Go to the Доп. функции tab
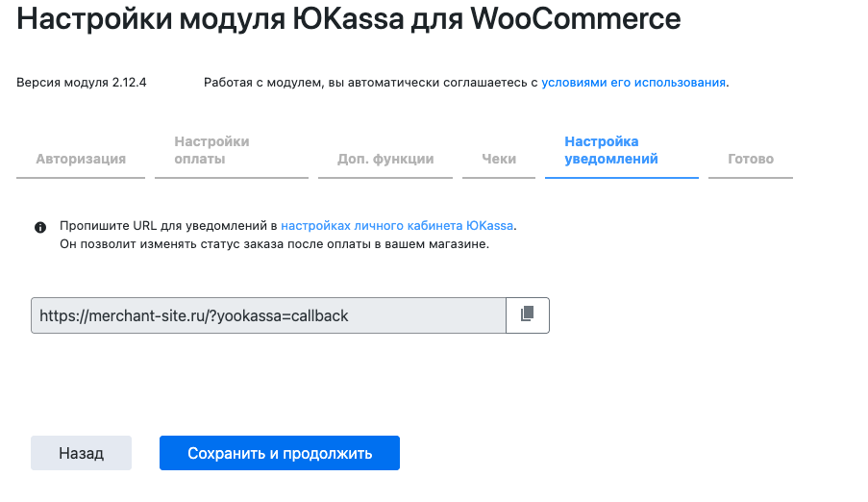The image size is (868, 502). [x=385, y=160]
